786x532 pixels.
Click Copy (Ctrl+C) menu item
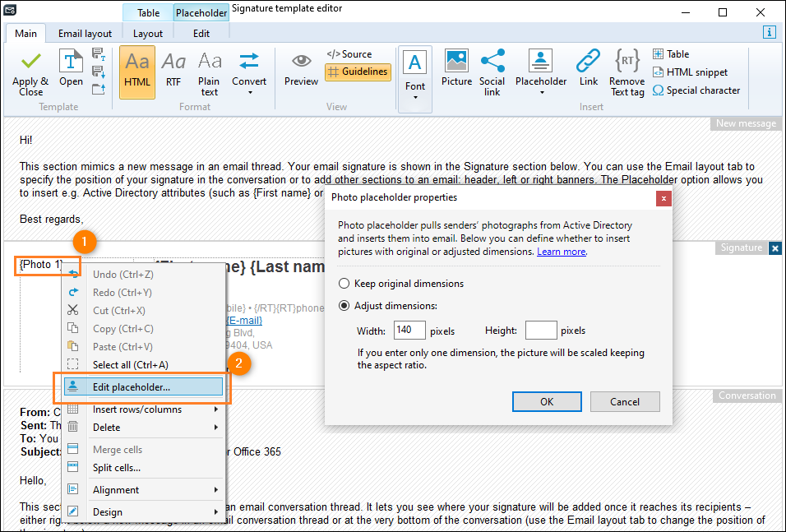(x=143, y=328)
